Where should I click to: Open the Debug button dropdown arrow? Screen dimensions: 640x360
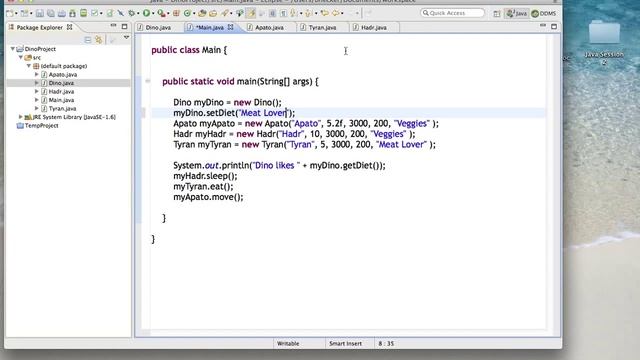point(138,13)
